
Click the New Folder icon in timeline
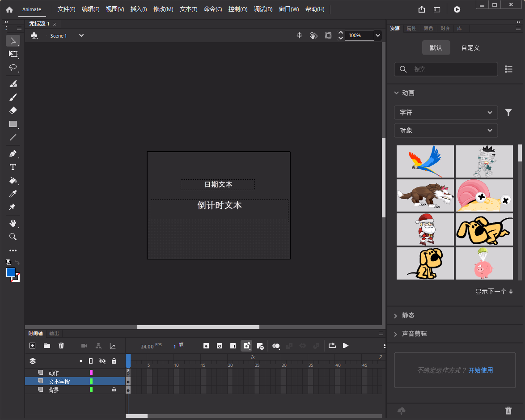pyautogui.click(x=47, y=346)
